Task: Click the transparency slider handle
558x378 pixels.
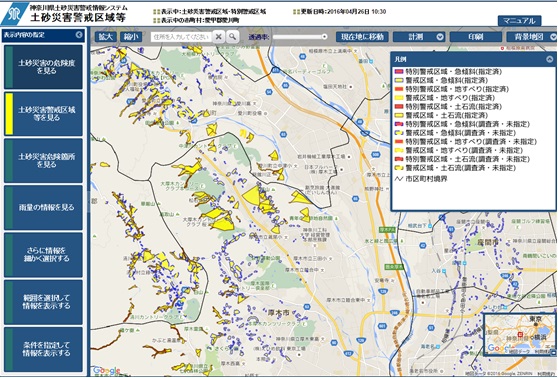Action: pyautogui.click(x=324, y=36)
